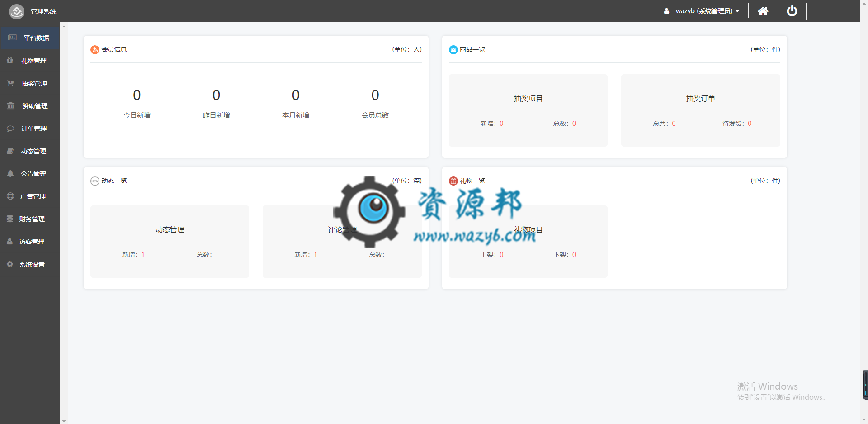
Task: Click the sidebar scroll down arrow
Action: [64, 421]
